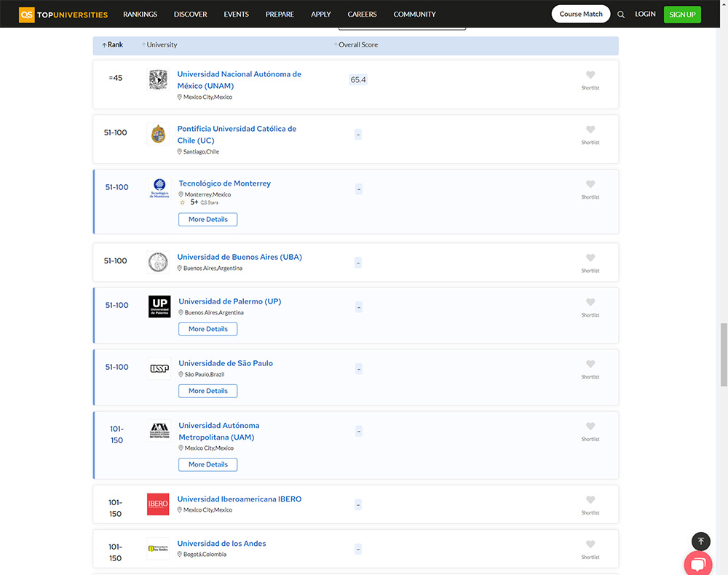
Task: Open the Tecnológico de Monterrey link
Action: pos(225,183)
